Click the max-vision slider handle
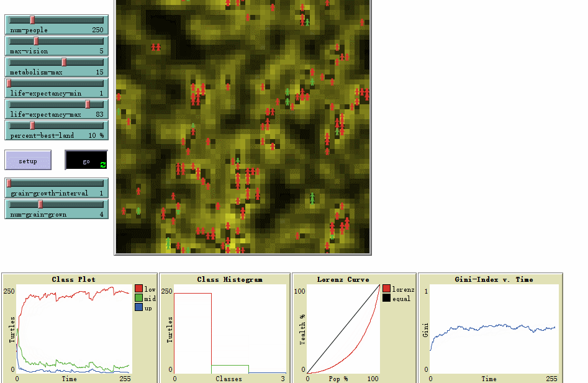This screenshot has width=588, height=383. tap(36, 41)
